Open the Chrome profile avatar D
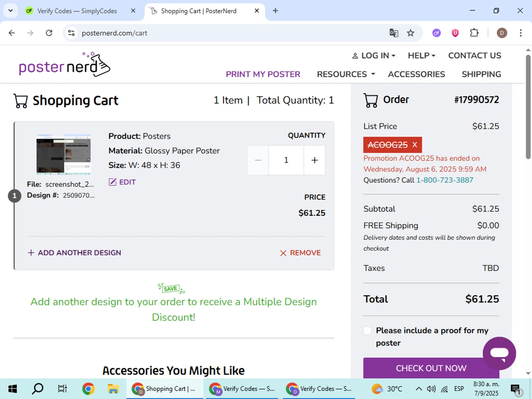 point(502,33)
